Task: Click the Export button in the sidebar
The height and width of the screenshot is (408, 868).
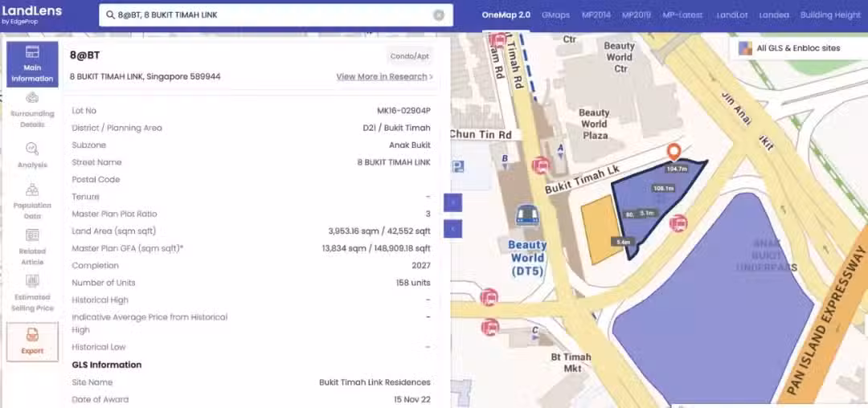Action: (32, 341)
